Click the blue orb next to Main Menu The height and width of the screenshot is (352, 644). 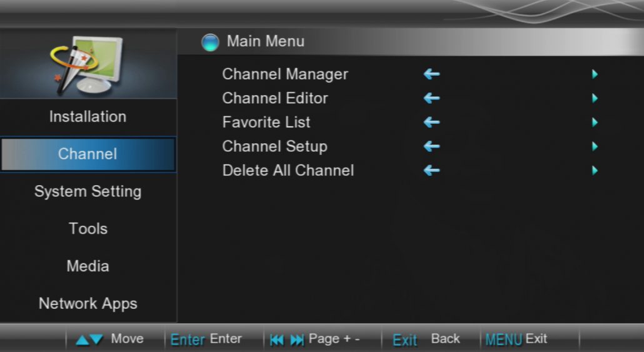click(x=210, y=43)
